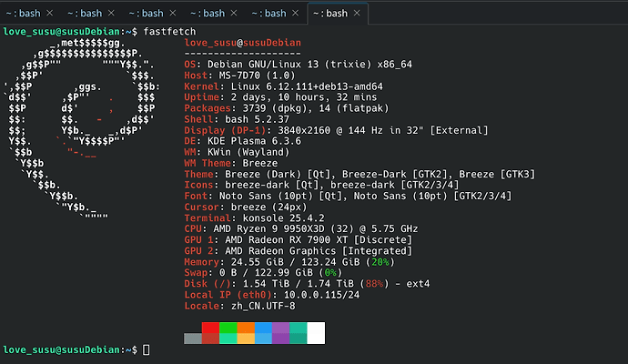Click the bright blue color block

pos(264,328)
